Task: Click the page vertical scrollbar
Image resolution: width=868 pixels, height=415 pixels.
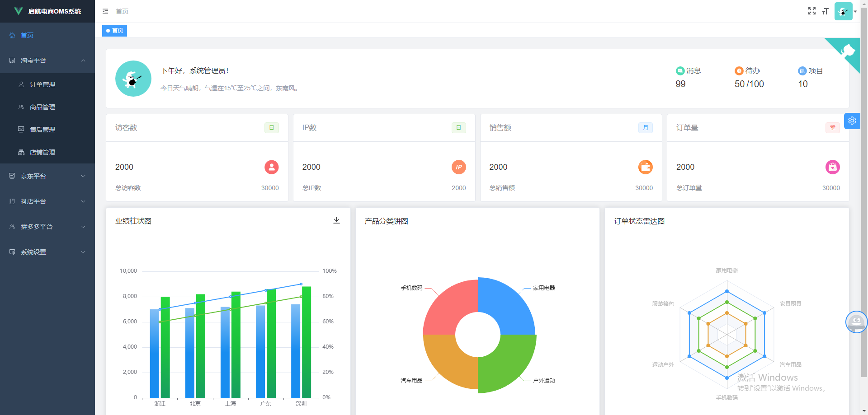Action: tap(864, 181)
